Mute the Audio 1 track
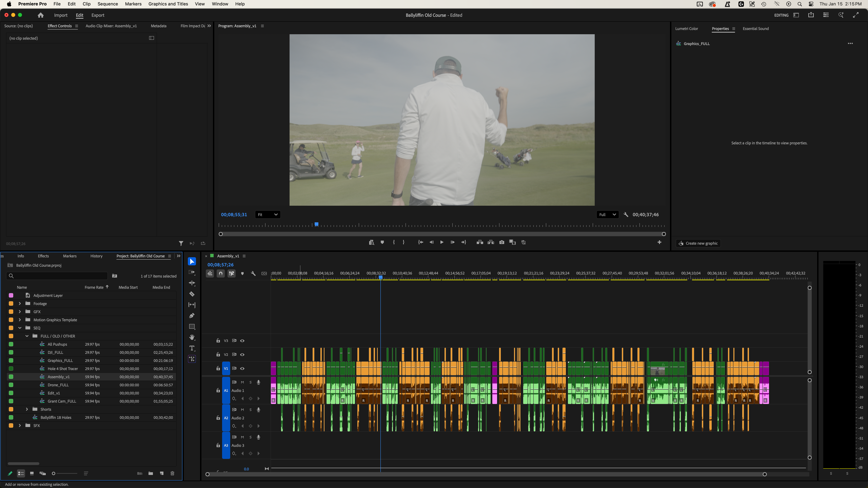Screen dimensions: 868x488 (x=242, y=382)
